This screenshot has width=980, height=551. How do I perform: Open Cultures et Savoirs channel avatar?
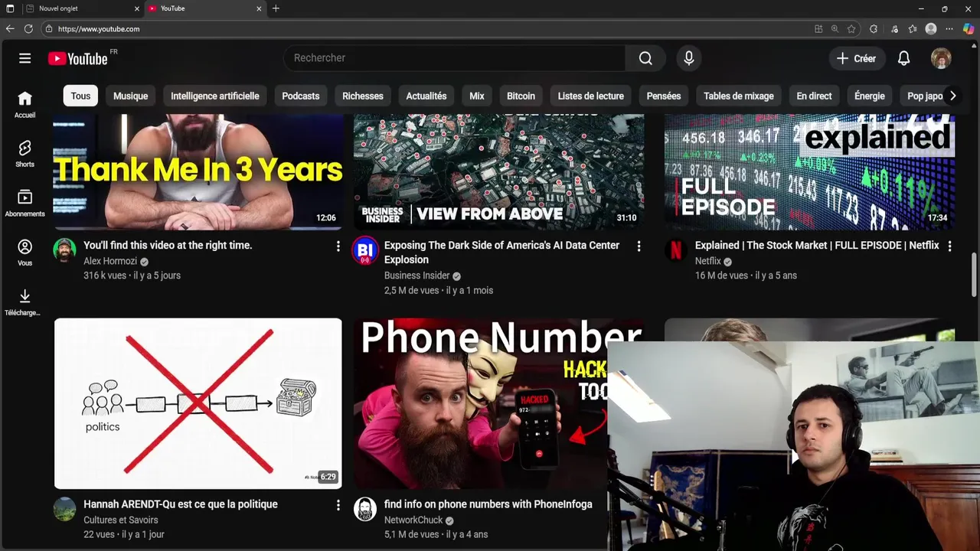65,509
